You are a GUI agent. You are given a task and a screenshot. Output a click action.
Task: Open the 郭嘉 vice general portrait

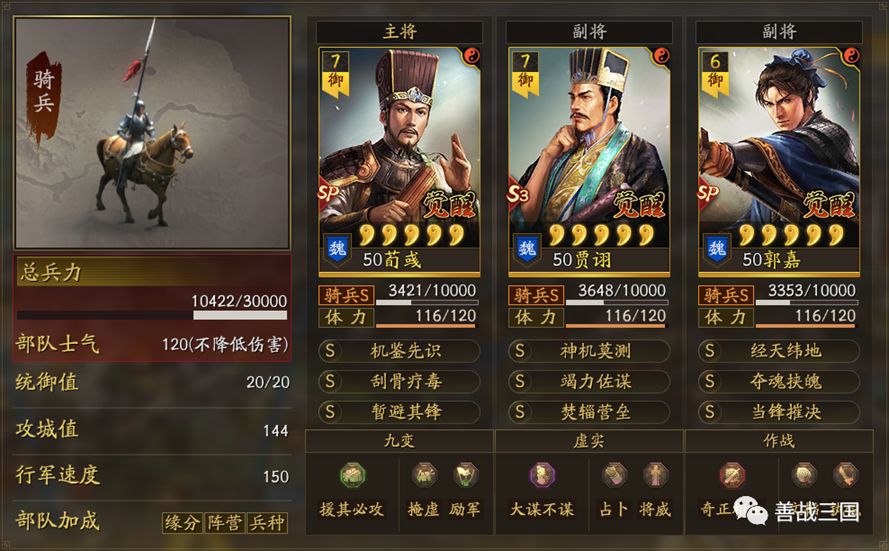[x=779, y=162]
